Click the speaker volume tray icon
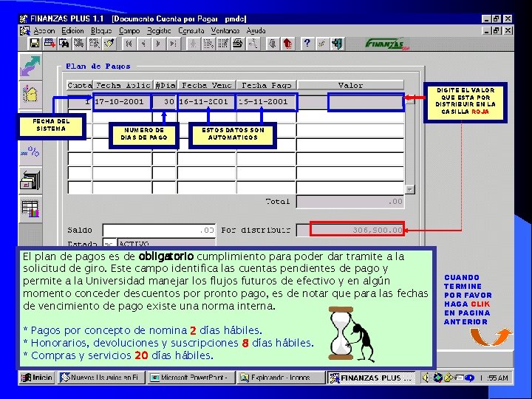 click(426, 378)
